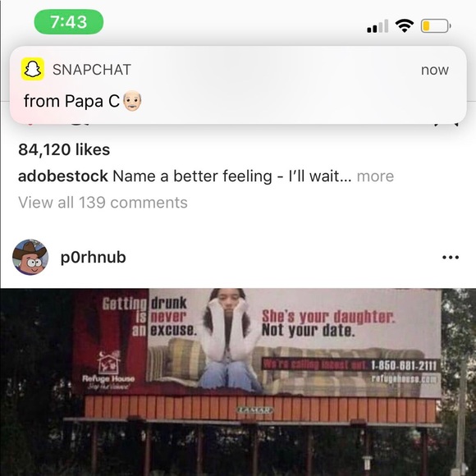Viewport: 476px width, 476px height.
Task: Open the p0rhnub username link
Action: click(94, 258)
